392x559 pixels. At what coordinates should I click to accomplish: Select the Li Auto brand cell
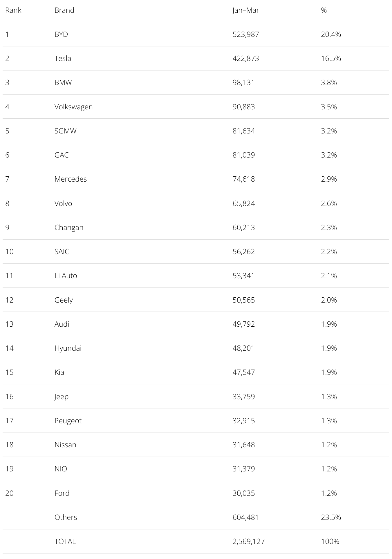66,276
